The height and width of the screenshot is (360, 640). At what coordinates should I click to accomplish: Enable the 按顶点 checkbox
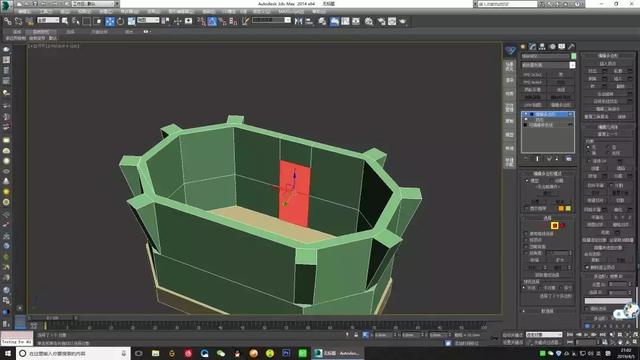[526, 240]
